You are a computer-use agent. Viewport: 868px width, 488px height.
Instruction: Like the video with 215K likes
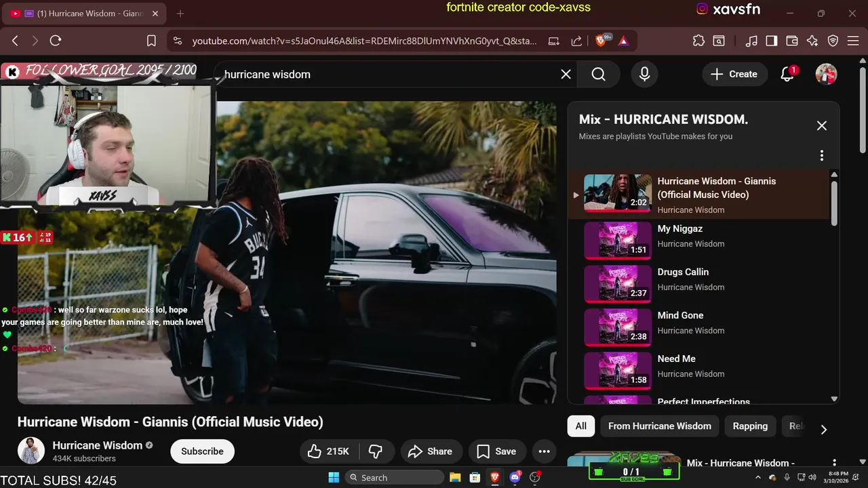[x=328, y=451]
